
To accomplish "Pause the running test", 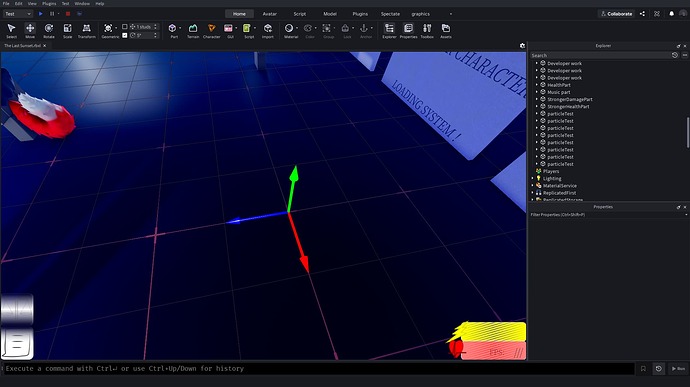I will point(52,14).
